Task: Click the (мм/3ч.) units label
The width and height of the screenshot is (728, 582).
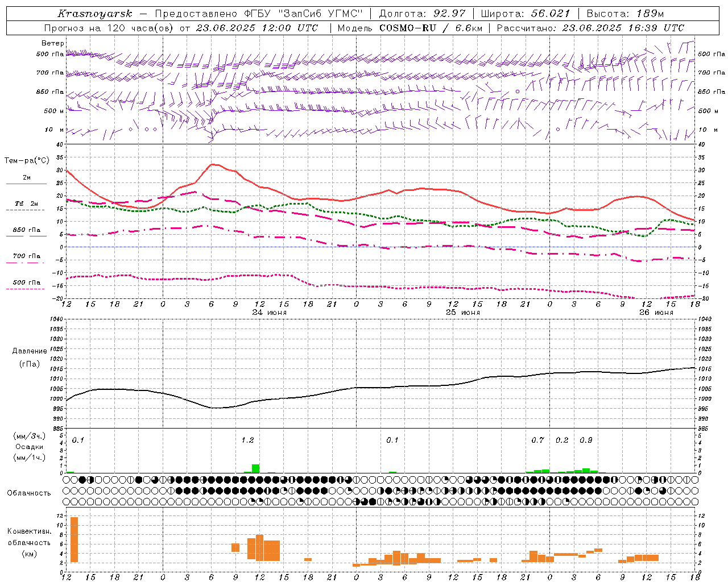Action: pos(30,436)
